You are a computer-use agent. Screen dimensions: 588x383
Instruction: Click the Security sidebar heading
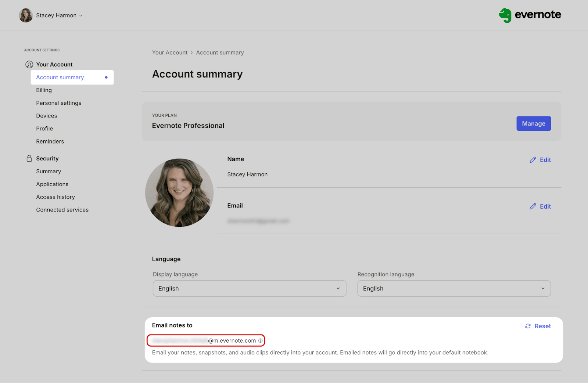pyautogui.click(x=47, y=159)
